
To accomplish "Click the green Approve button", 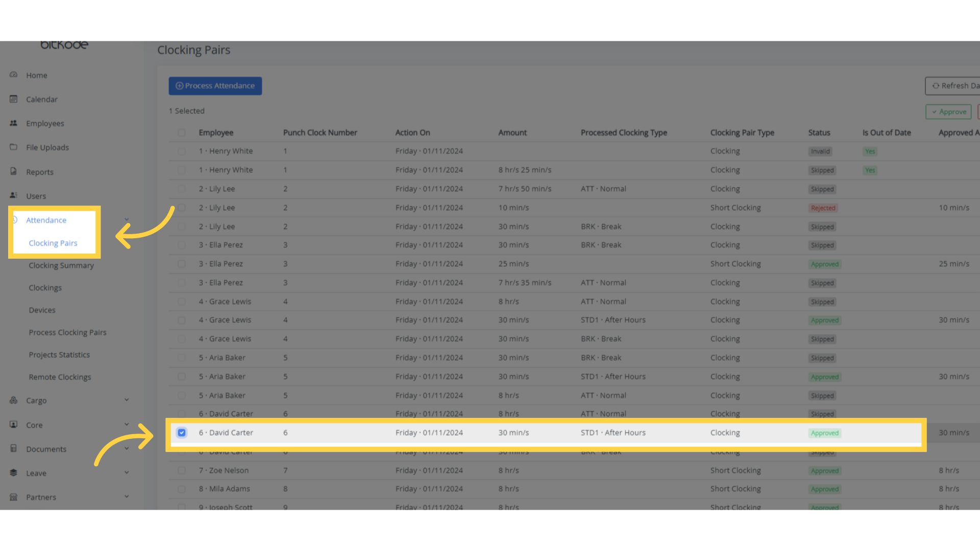I will click(x=948, y=112).
